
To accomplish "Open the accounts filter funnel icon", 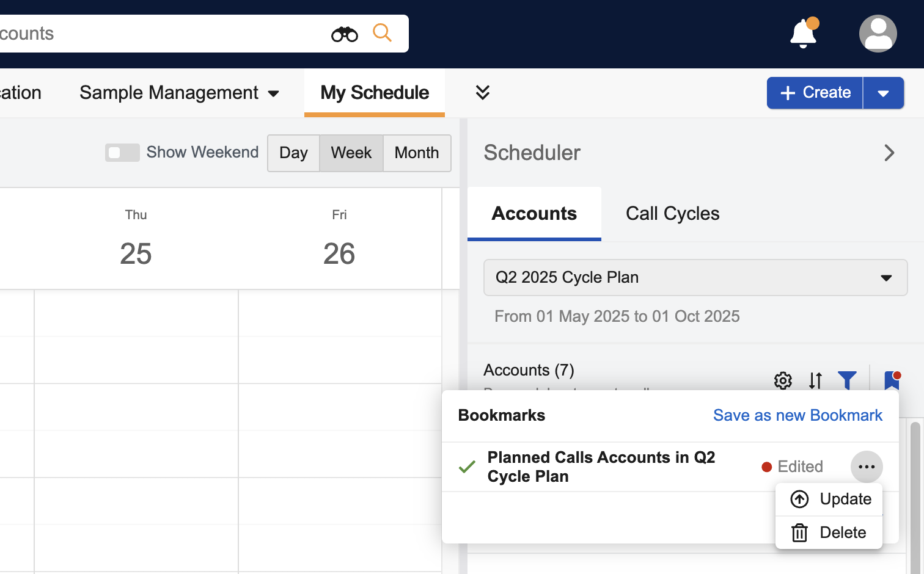I will coord(847,380).
